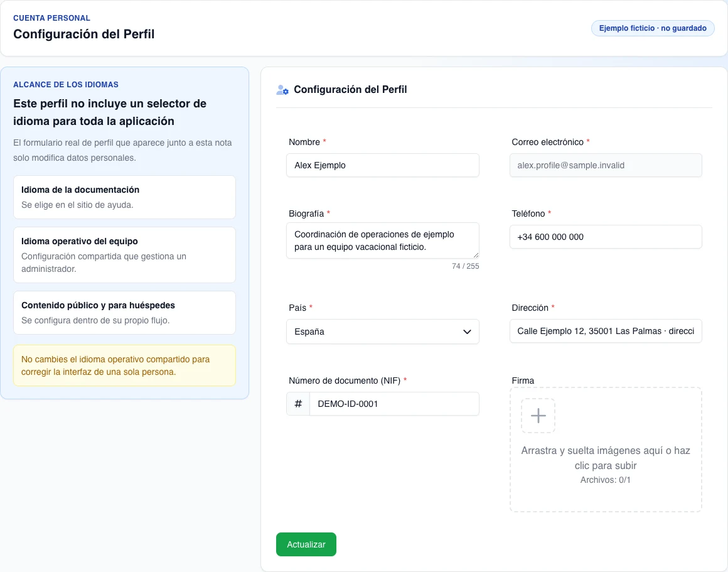This screenshot has width=728, height=572.
Task: Click 'Se configura dentro de su propio flujo' text
Action: [x=95, y=321]
